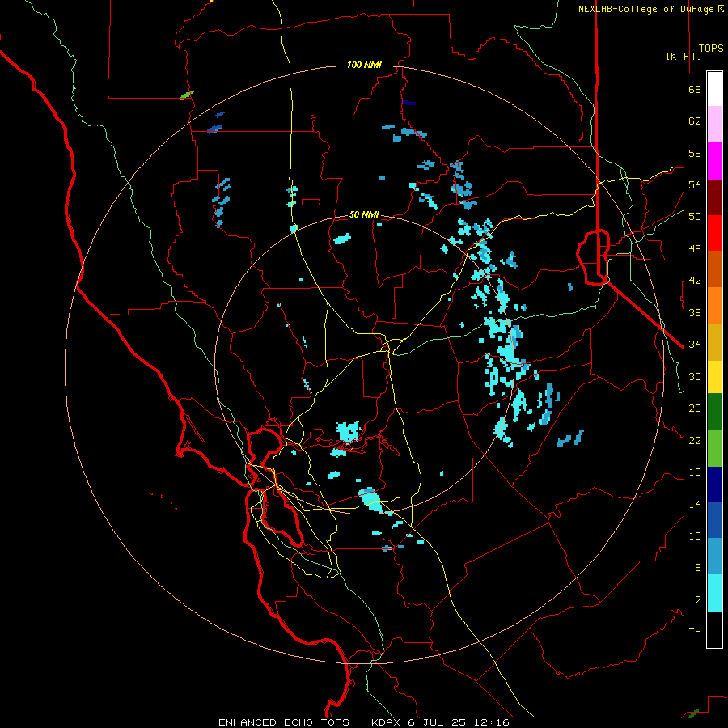The image size is (728, 728).
Task: Click the white 66 kft legend swatch
Action: 714,89
